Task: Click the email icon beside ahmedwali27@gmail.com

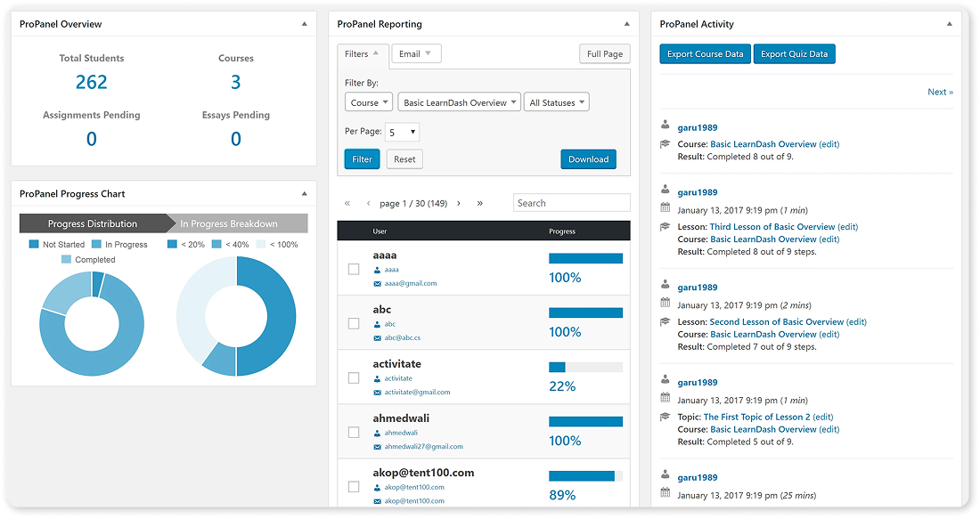Action: point(377,447)
